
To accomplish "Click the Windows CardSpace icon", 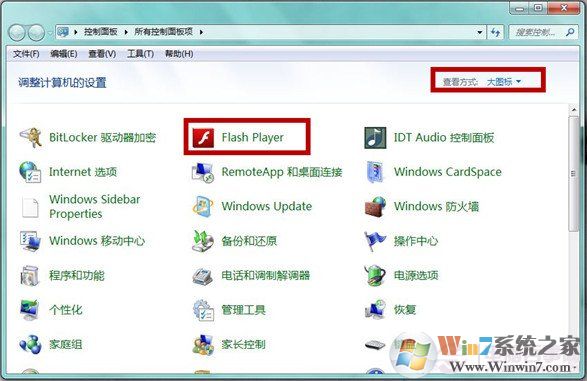I will point(375,172).
